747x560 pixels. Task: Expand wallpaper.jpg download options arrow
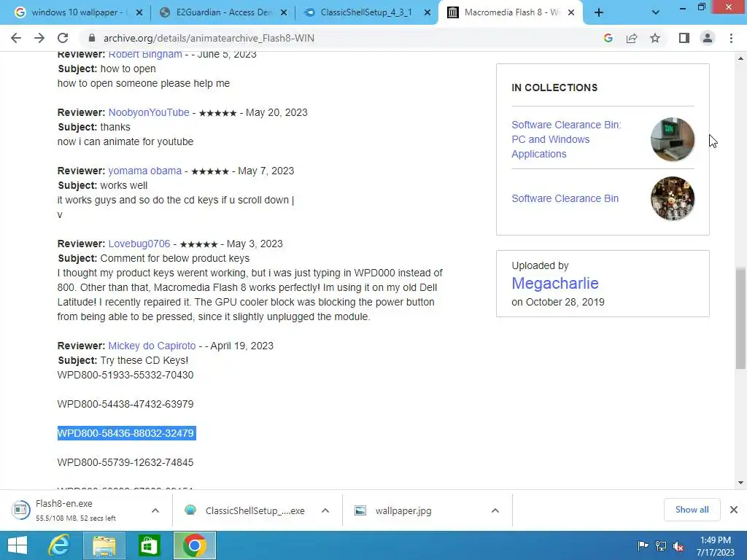click(x=495, y=510)
